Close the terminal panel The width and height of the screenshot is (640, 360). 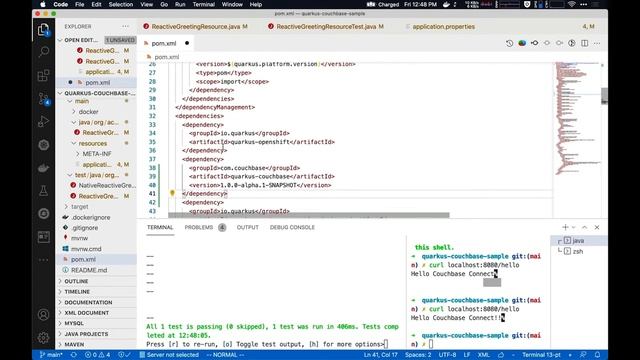click(597, 227)
